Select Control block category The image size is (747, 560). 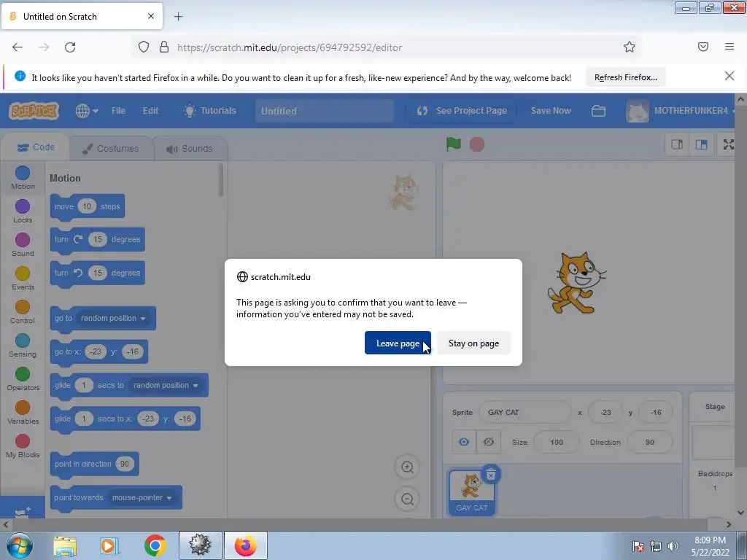[x=23, y=312]
